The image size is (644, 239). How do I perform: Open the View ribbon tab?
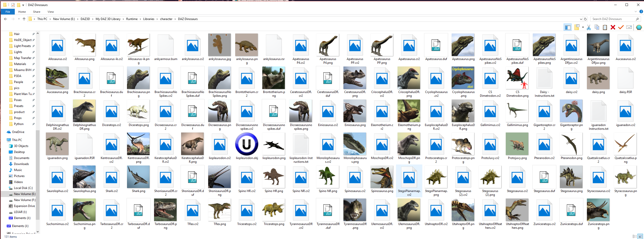(x=51, y=12)
